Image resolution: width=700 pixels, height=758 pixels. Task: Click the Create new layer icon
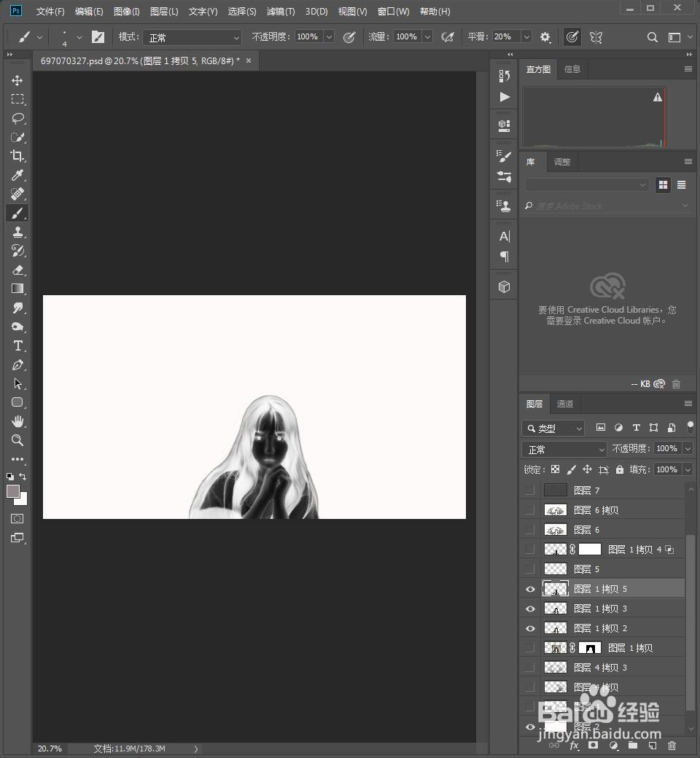click(653, 746)
